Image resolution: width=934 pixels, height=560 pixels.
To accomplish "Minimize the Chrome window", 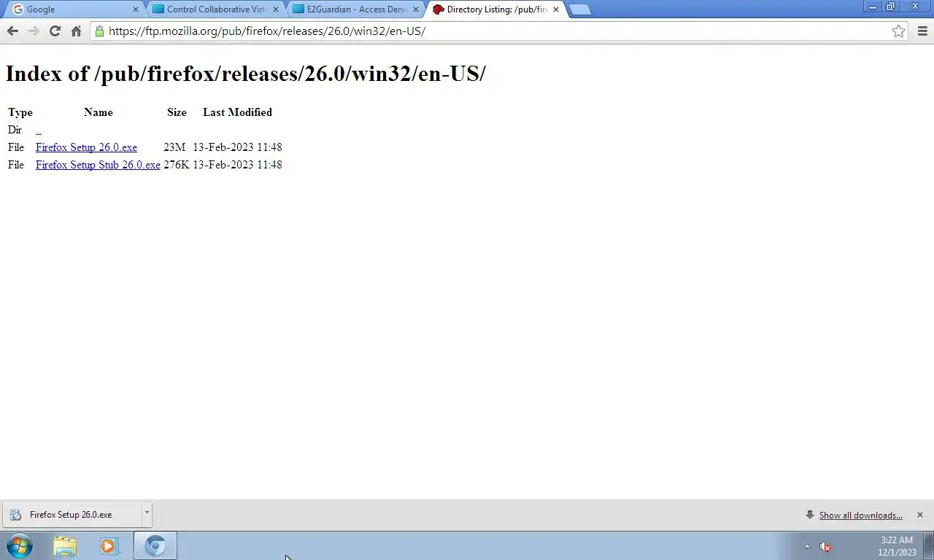I will click(x=872, y=7).
